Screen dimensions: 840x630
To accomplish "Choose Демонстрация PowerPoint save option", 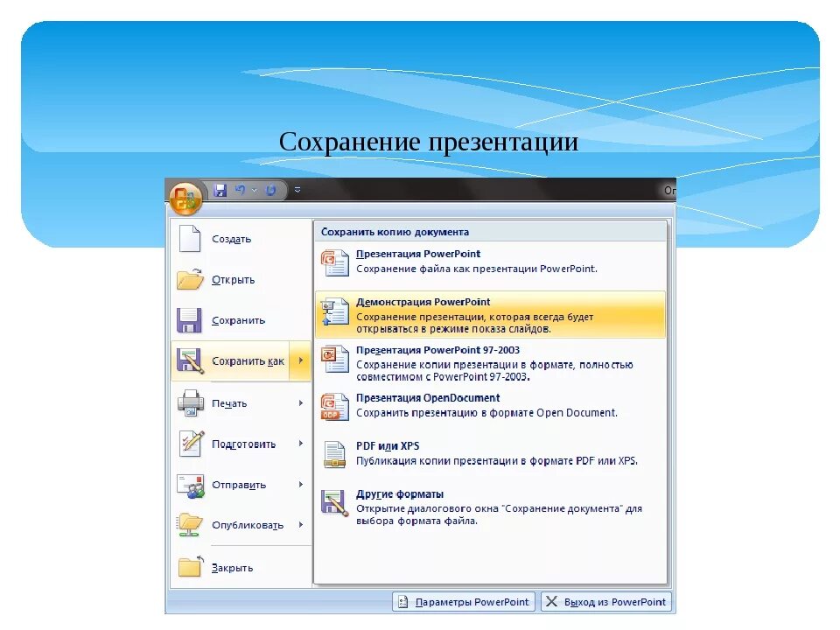I will coord(490,314).
